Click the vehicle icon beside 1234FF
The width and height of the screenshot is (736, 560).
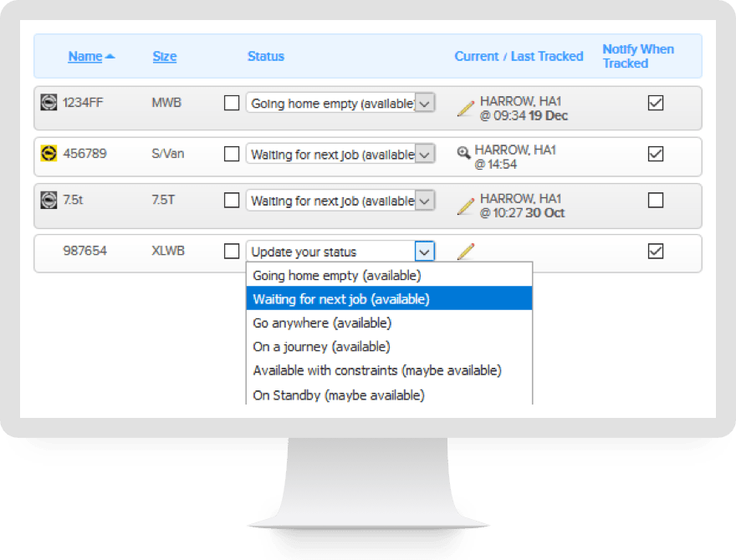pyautogui.click(x=49, y=102)
